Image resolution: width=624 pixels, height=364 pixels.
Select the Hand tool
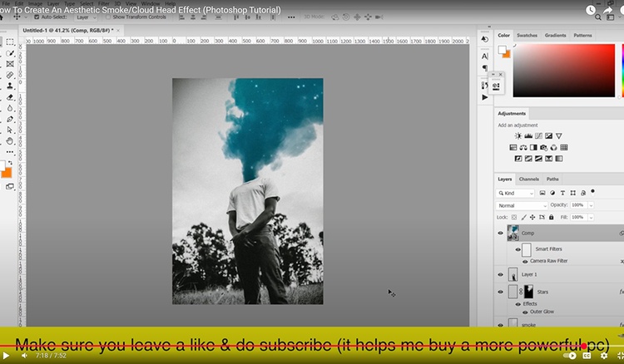10,141
